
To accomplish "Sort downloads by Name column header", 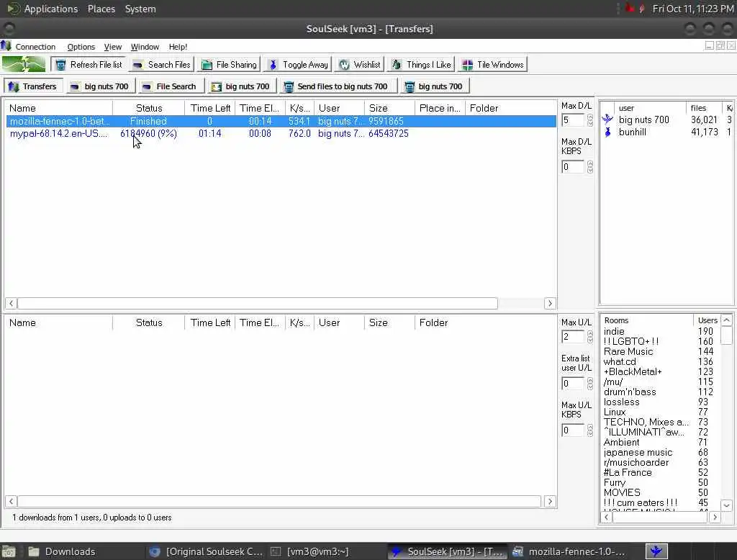I will [x=59, y=108].
